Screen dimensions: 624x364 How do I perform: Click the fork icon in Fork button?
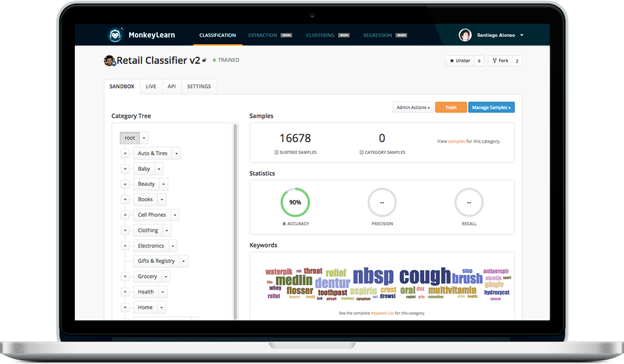495,61
